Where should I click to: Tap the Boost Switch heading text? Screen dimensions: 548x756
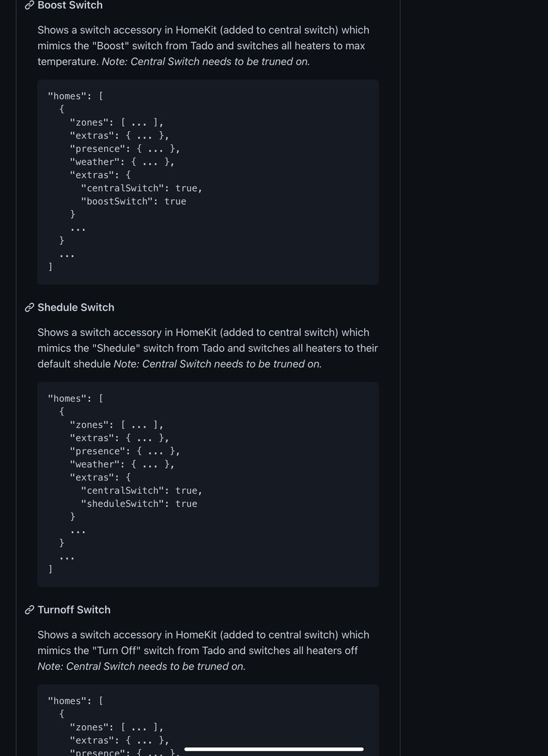click(70, 6)
